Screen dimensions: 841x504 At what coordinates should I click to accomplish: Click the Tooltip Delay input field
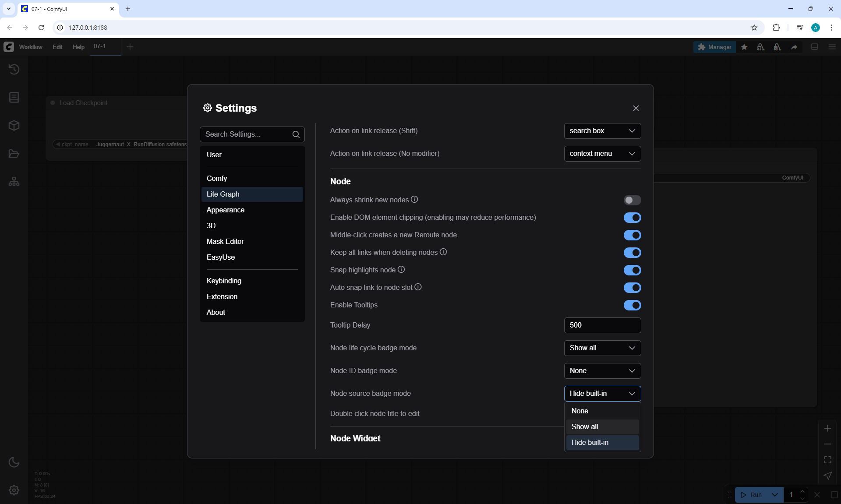click(602, 325)
